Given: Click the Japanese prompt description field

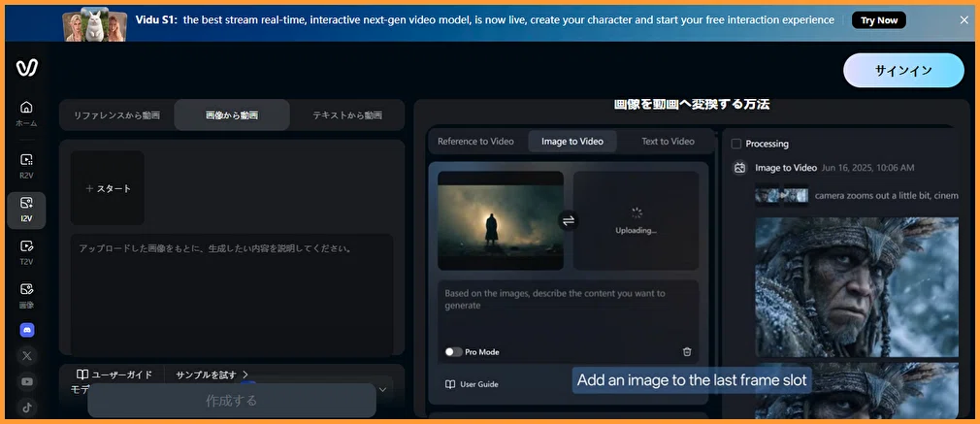Looking at the screenshot, I should (232, 294).
